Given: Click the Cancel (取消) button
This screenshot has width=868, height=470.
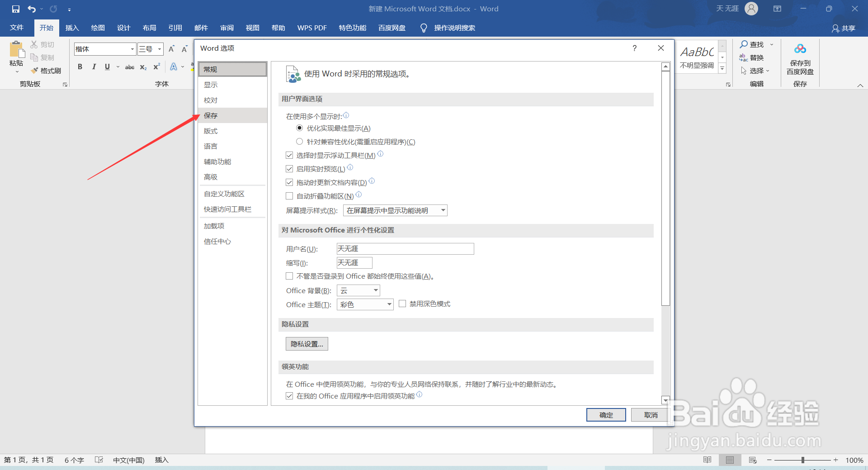Looking at the screenshot, I should click(x=651, y=415).
